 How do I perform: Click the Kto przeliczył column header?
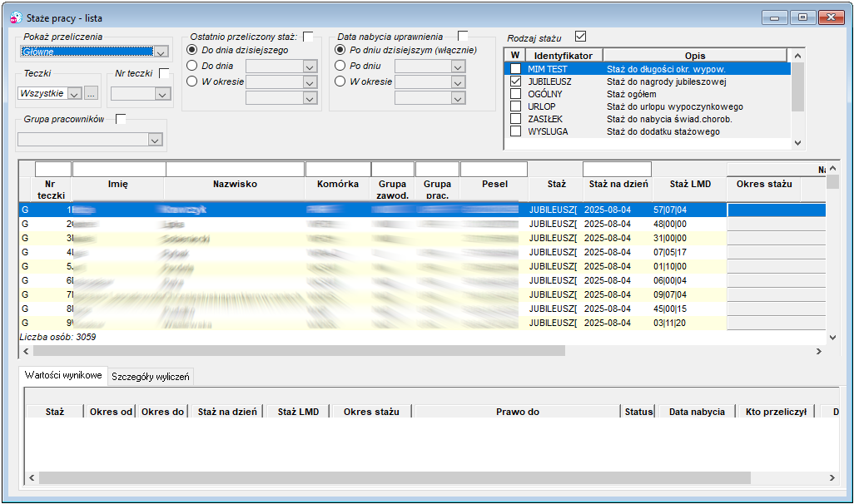776,412
